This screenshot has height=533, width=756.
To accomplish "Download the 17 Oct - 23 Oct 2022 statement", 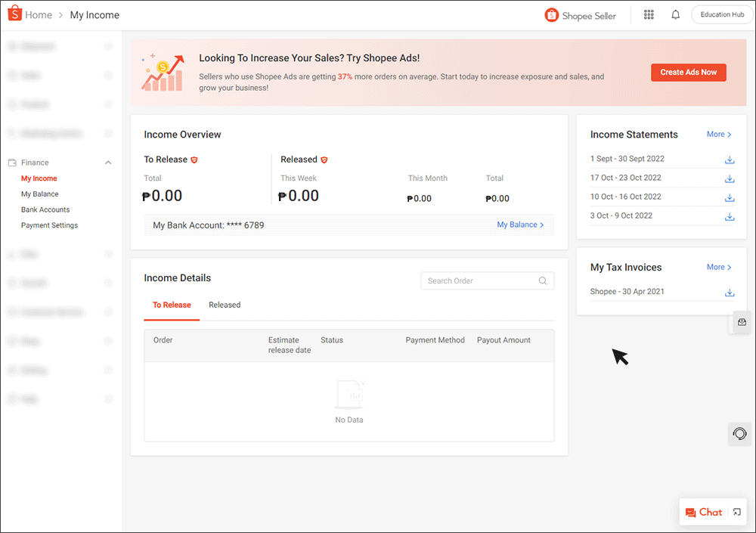I will tap(729, 178).
